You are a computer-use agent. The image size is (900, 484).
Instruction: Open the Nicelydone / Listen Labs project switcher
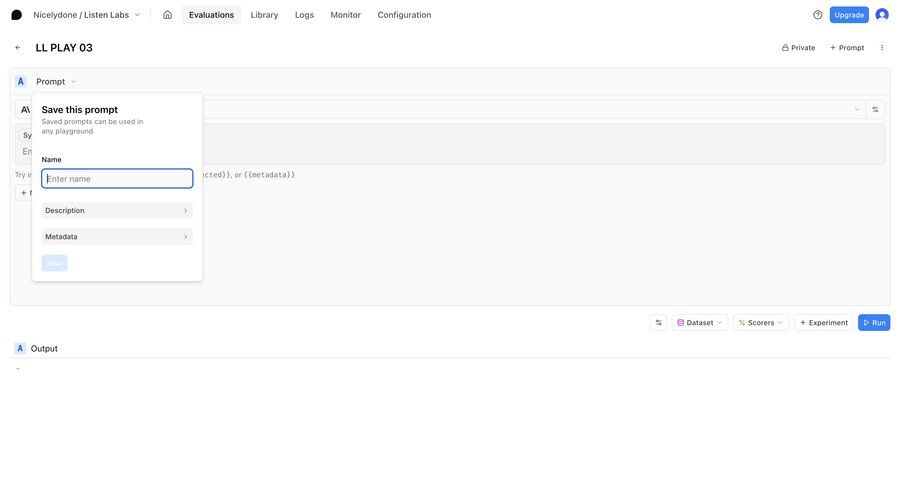(x=86, y=15)
